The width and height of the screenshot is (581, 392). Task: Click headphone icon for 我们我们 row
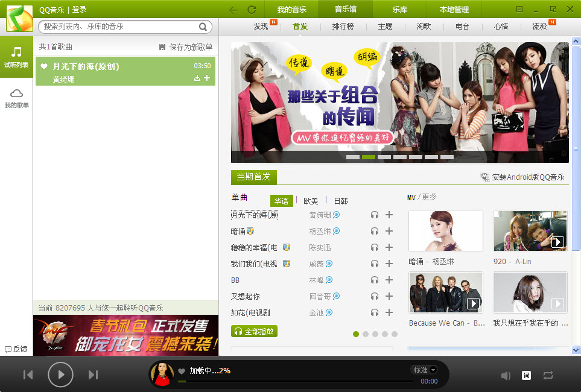(375, 264)
